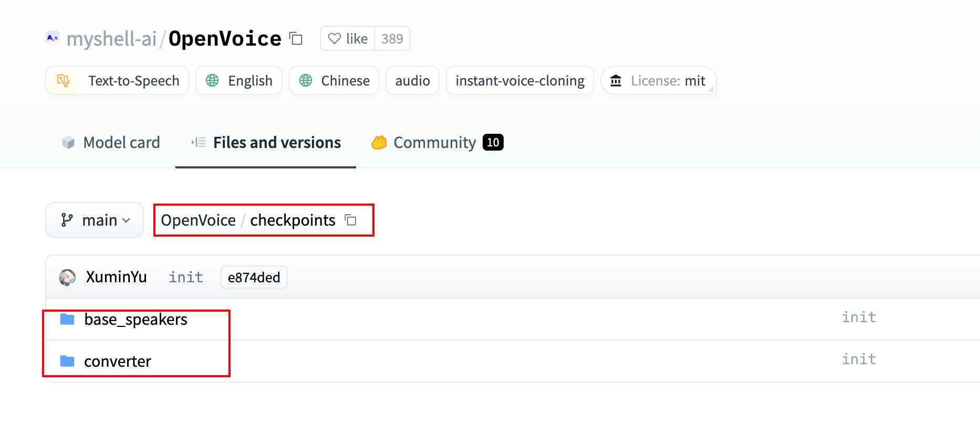
Task: Expand the main branch dropdown
Action: 95,220
